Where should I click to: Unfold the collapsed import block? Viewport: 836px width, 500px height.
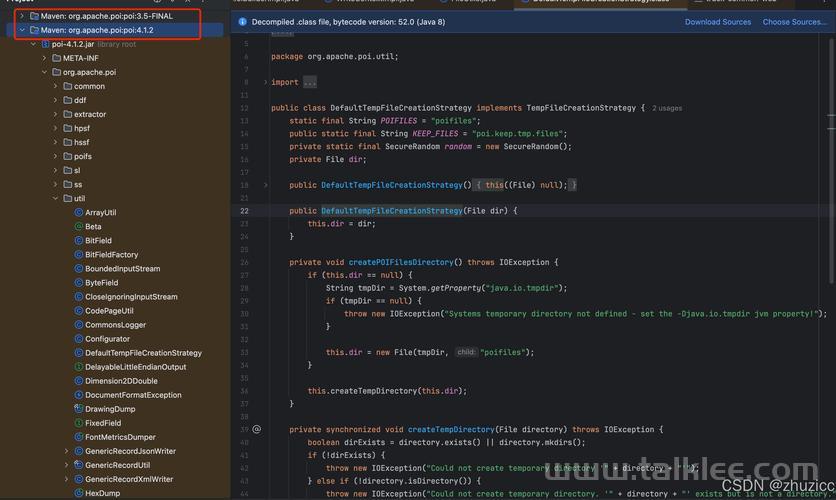265,82
